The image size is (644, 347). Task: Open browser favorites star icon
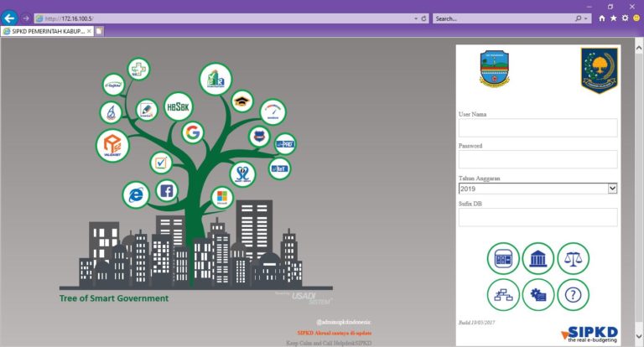pyautogui.click(x=613, y=18)
